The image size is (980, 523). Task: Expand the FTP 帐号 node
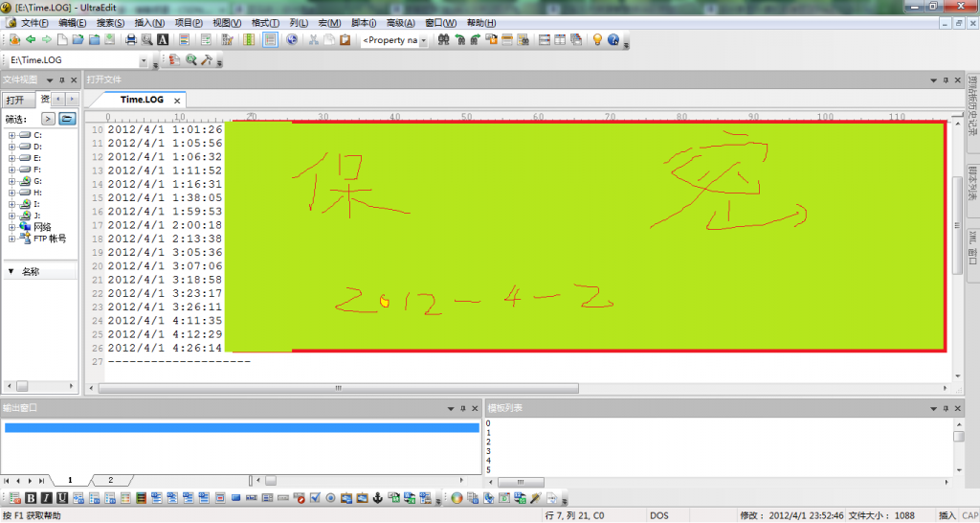[11, 239]
